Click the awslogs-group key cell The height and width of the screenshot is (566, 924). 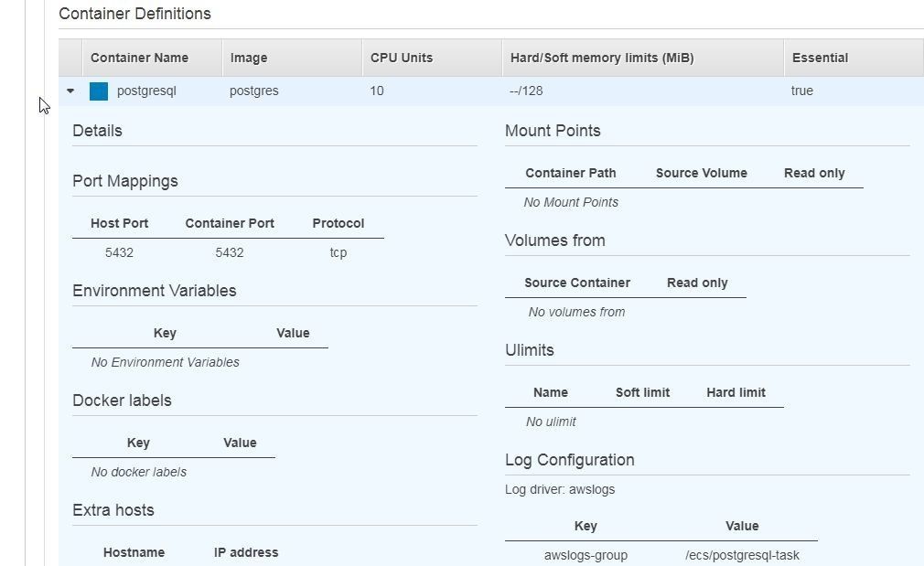click(586, 555)
